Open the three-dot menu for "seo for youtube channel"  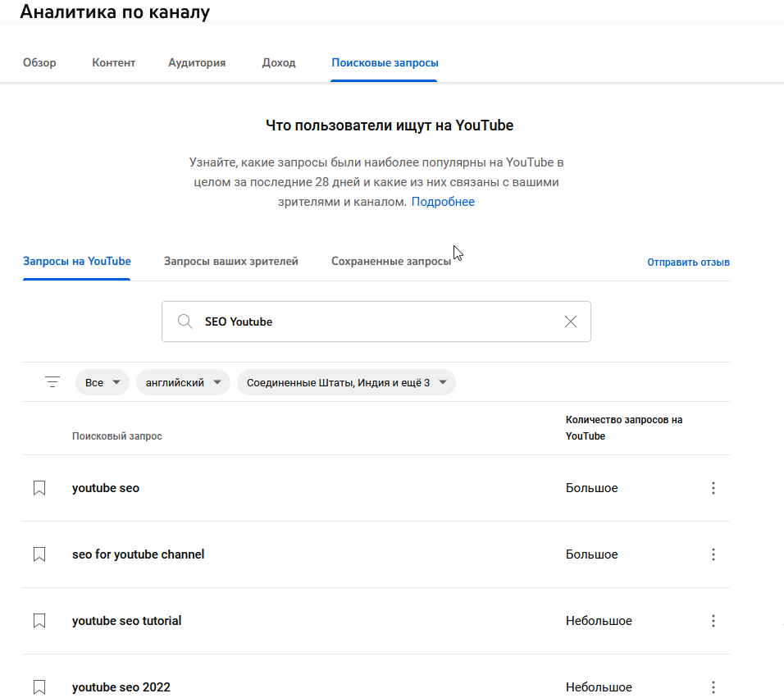[x=713, y=554]
